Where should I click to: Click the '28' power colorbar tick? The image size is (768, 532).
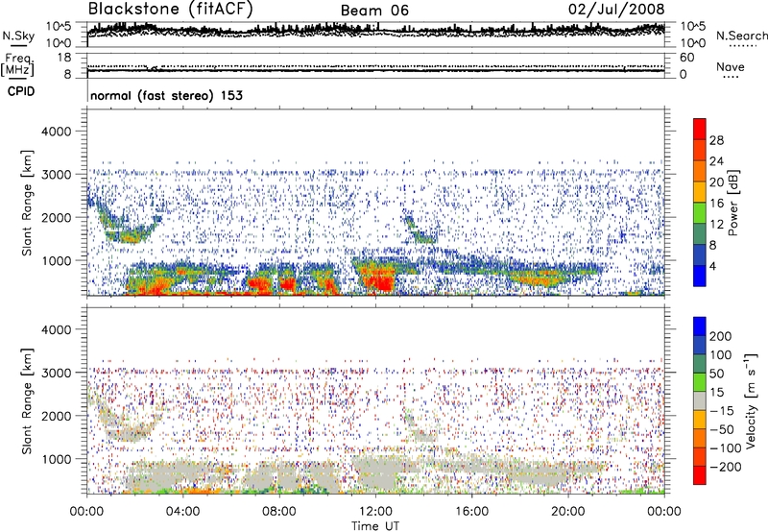point(716,140)
